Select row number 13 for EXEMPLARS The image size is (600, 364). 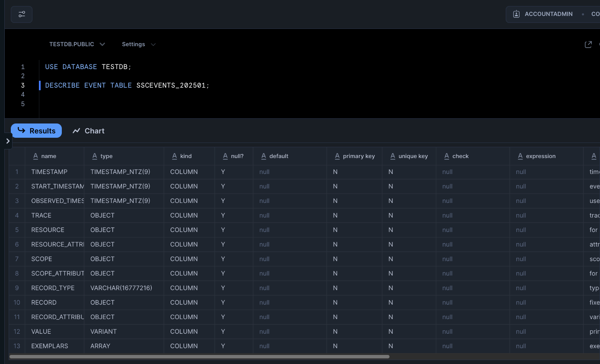(x=17, y=346)
